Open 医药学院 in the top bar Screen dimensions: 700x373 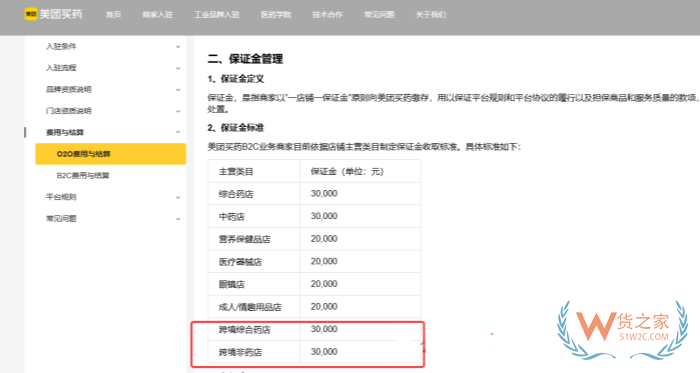(x=276, y=15)
